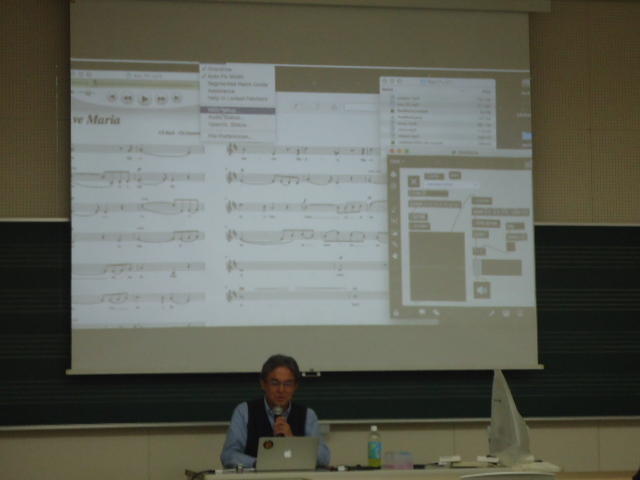Click the top desktop icon at screen edge
The height and width of the screenshot is (480, 640).
526,84
